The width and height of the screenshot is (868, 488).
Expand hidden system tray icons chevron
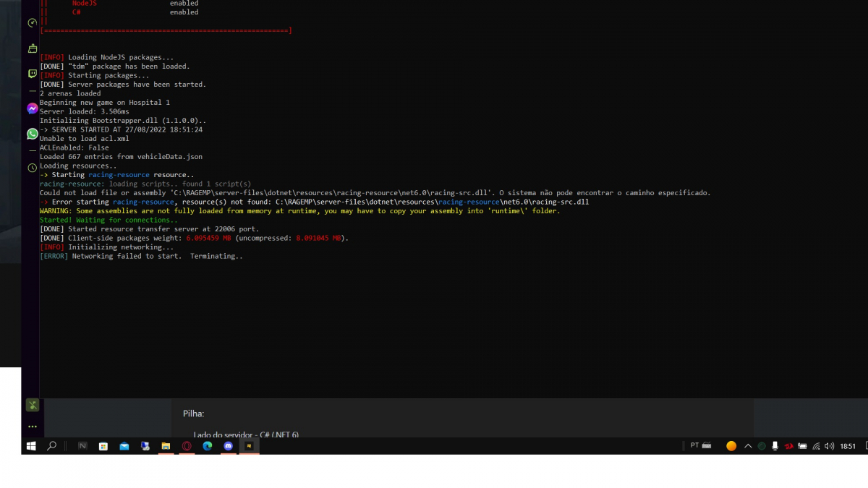click(x=748, y=446)
